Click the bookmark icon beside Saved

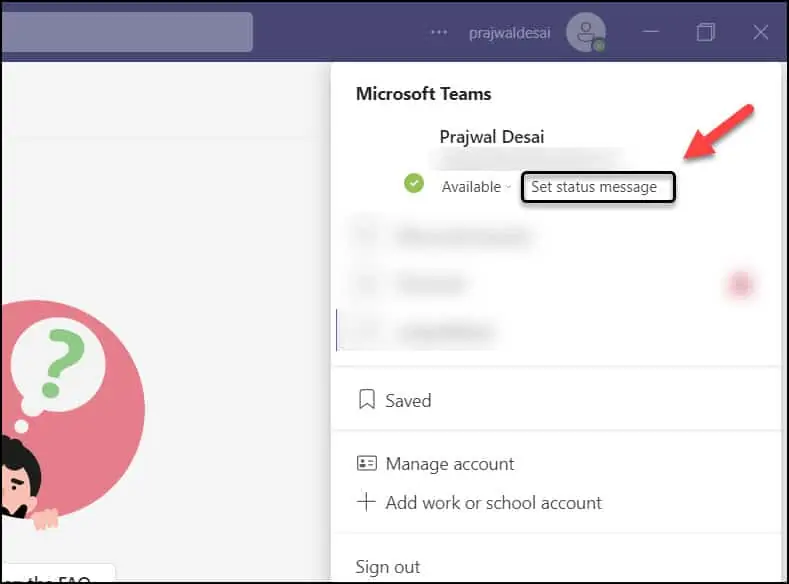coord(366,400)
